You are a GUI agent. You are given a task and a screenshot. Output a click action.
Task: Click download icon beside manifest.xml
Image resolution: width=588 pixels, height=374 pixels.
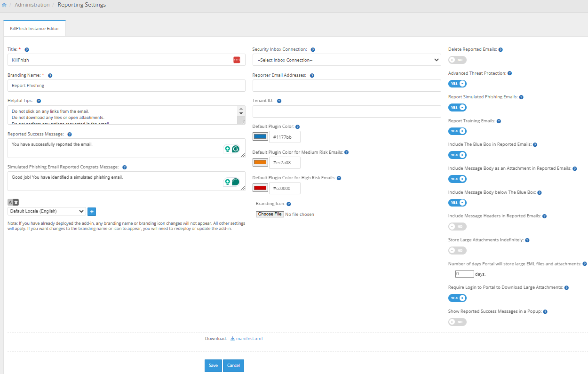tap(232, 338)
